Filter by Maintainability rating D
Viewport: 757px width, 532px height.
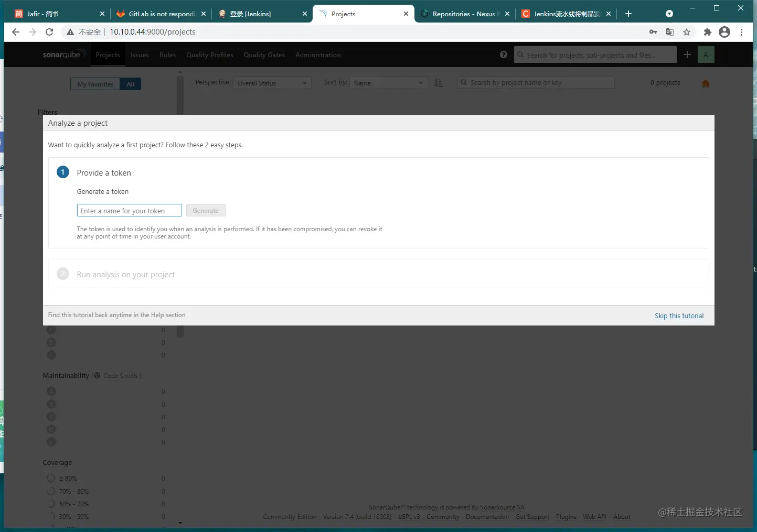click(x=51, y=429)
